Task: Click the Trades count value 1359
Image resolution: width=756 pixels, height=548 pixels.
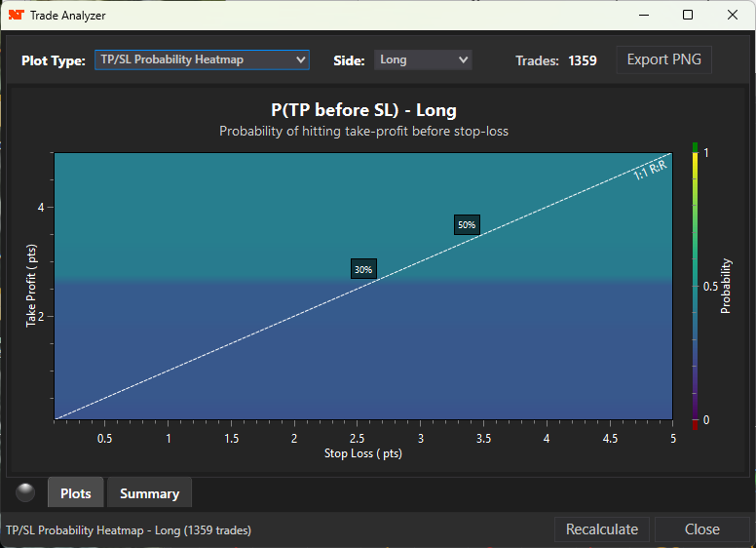Action: pyautogui.click(x=582, y=60)
